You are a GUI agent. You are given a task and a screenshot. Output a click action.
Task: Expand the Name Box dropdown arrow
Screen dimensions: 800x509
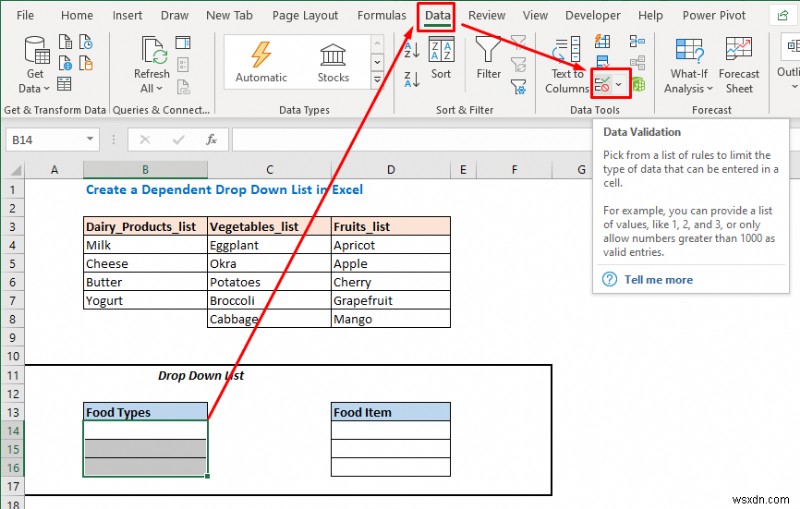(90, 139)
